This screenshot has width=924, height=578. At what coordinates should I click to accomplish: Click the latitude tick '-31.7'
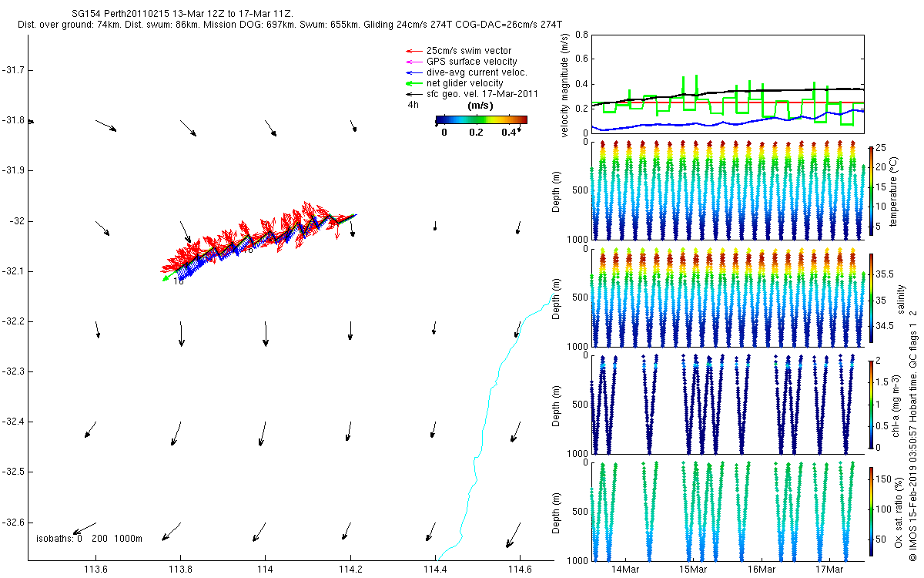click(x=12, y=70)
